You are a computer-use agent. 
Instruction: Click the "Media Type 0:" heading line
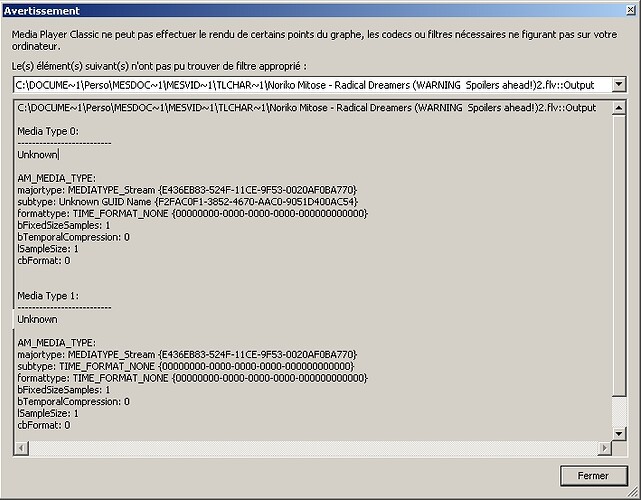click(x=49, y=131)
